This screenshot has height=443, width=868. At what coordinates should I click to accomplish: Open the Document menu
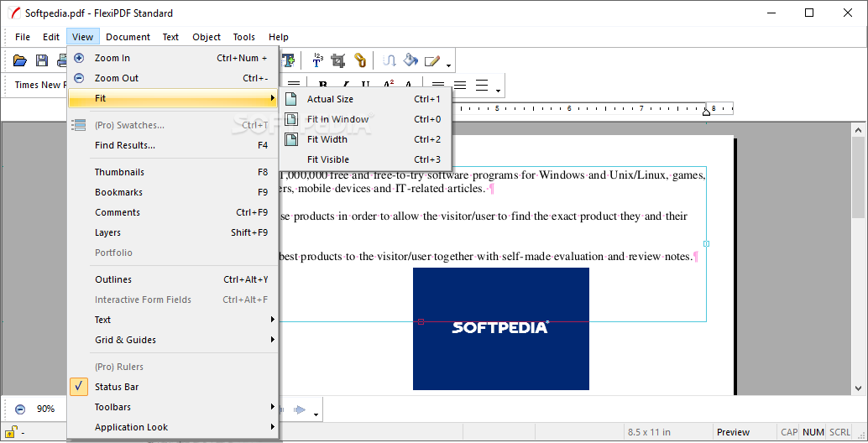tap(128, 37)
